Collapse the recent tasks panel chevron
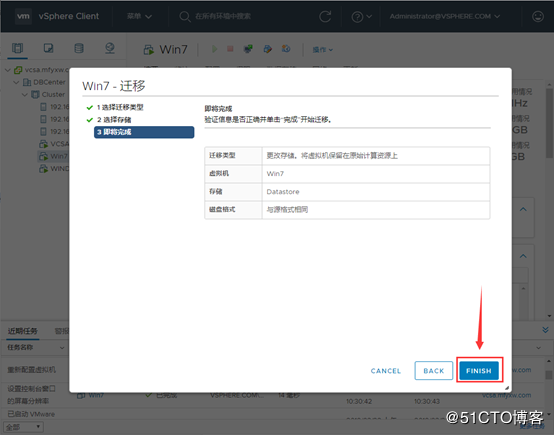 coord(545,330)
